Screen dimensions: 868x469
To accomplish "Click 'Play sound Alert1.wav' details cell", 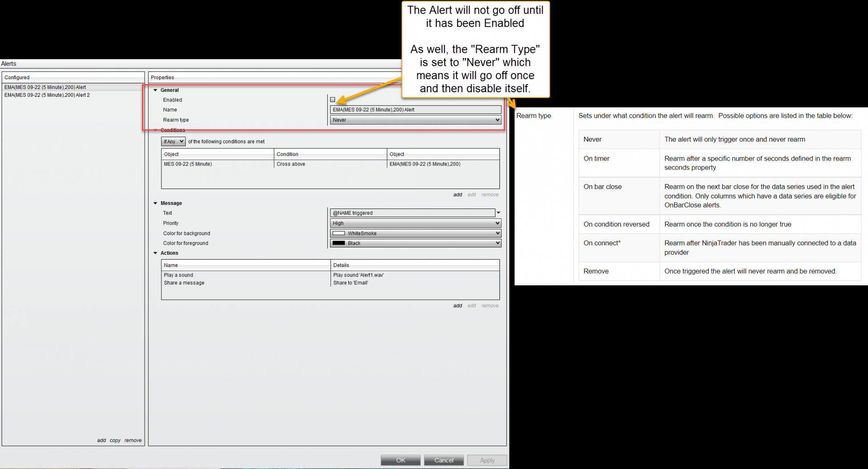I will [x=359, y=275].
